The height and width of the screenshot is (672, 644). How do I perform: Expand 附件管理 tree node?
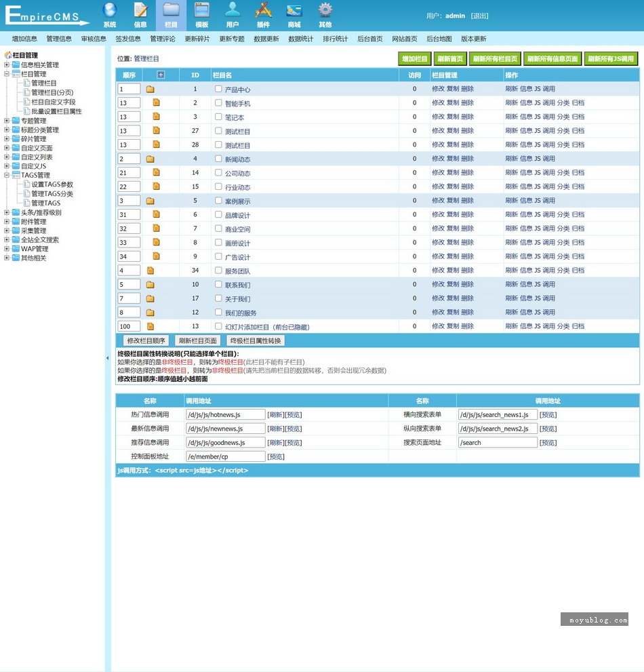point(6,222)
